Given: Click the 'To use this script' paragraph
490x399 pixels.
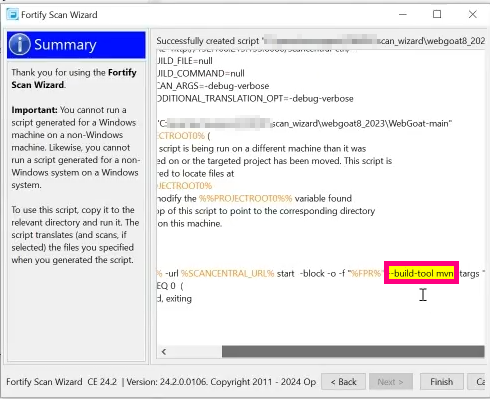Looking at the screenshot, I should pos(75,235).
